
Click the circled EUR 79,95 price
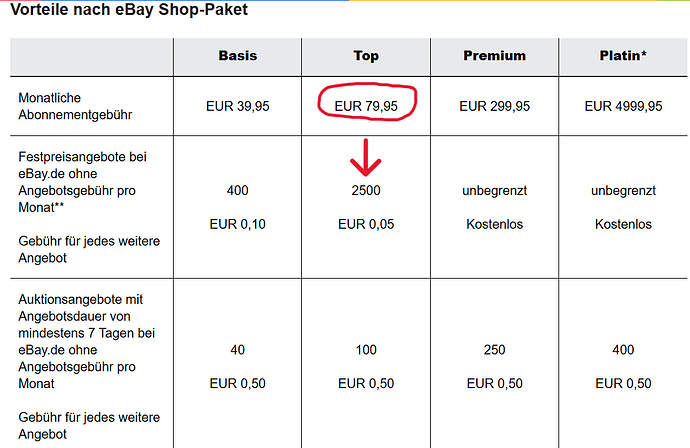tap(366, 106)
